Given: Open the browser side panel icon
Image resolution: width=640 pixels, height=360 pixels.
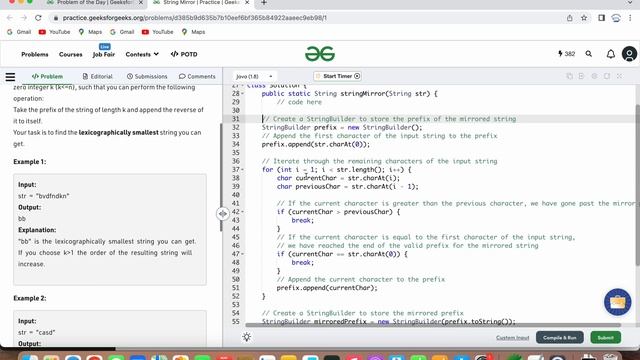Looking at the screenshot, I should [601, 18].
